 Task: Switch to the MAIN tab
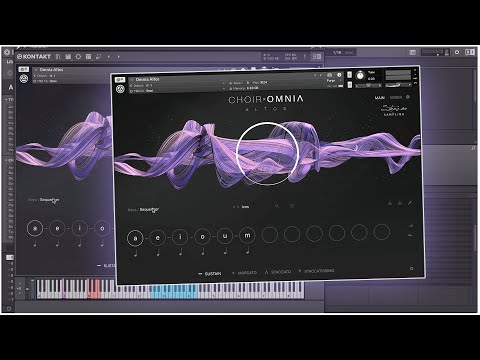[x=380, y=98]
